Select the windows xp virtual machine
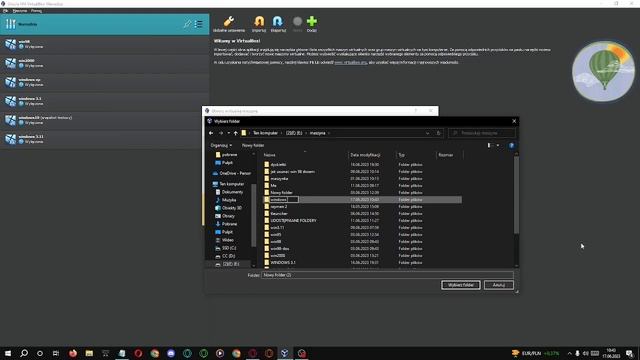The image size is (640, 360). point(104,82)
